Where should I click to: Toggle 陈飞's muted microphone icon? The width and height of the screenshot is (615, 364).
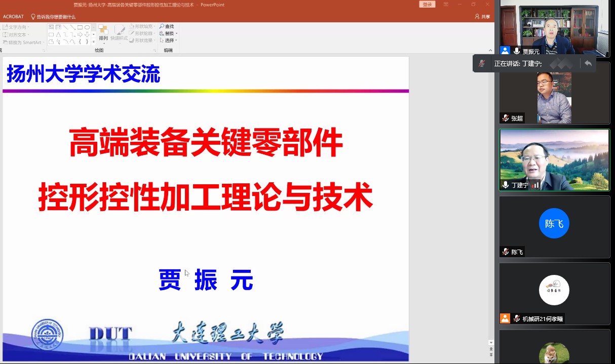coord(505,252)
